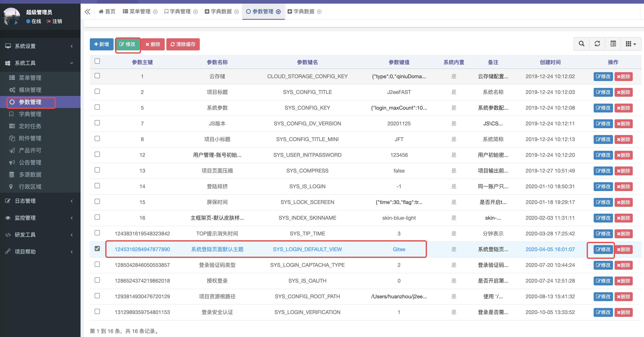The image size is (644, 337).
Task: Collapse sidebar with double-chevron icon
Action: pos(87,11)
